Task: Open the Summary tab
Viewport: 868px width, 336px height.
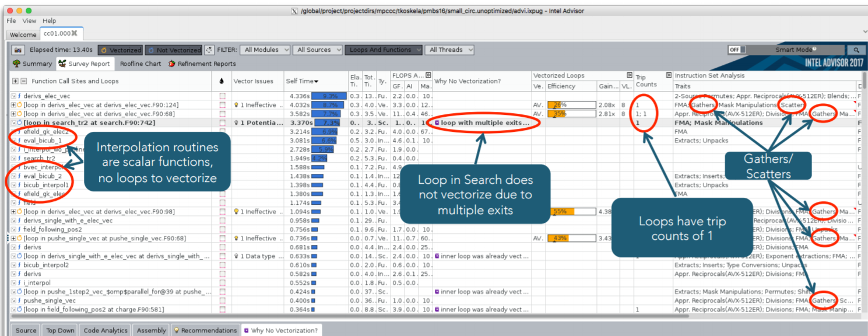Action: (x=32, y=64)
